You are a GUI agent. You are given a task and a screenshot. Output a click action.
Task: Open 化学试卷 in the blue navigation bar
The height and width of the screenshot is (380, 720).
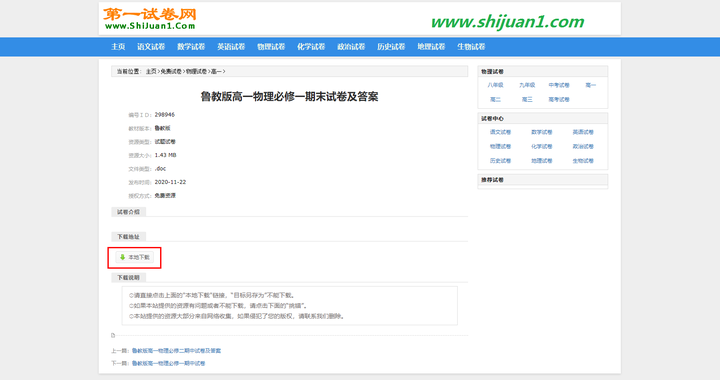(311, 47)
